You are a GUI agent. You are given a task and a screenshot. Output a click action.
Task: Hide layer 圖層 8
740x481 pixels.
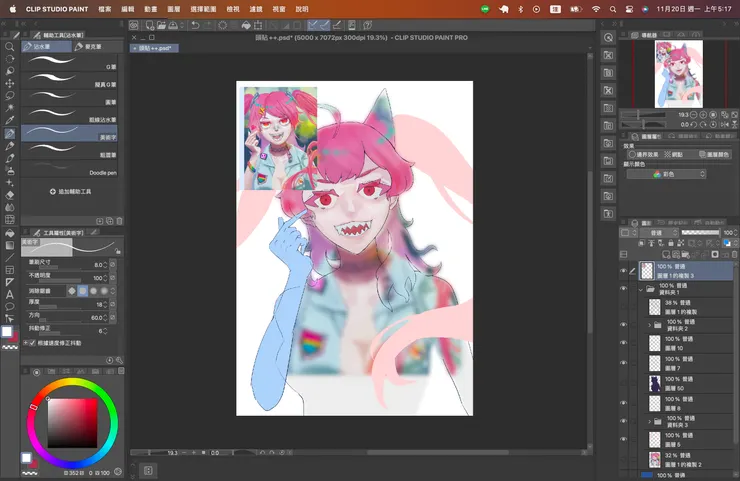coord(623,404)
